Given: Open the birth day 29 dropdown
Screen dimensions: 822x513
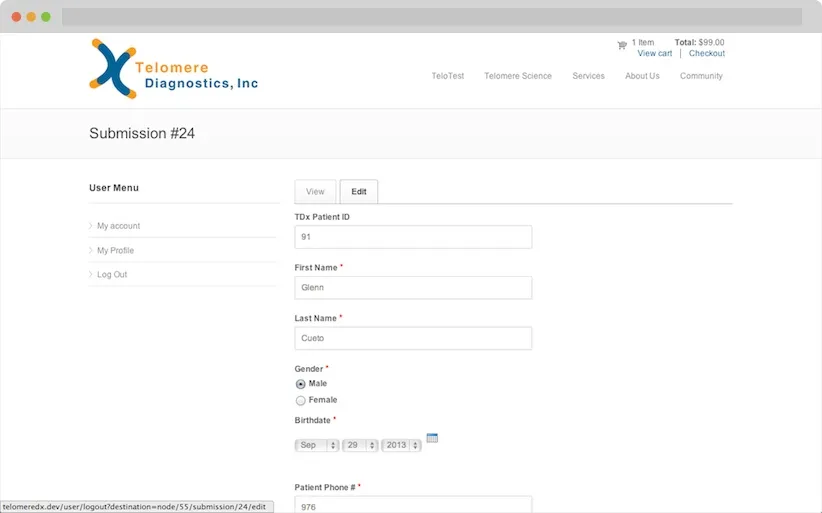Looking at the screenshot, I should [x=360, y=445].
